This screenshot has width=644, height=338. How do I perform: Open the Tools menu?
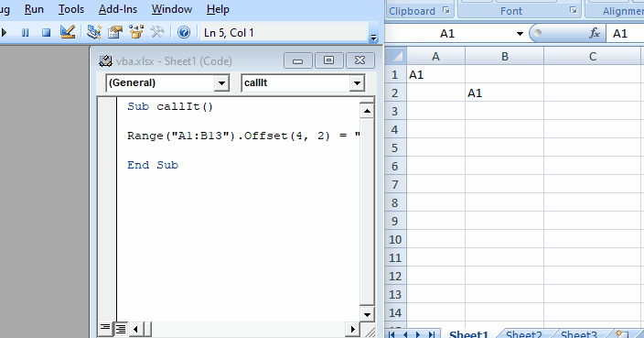tap(71, 9)
